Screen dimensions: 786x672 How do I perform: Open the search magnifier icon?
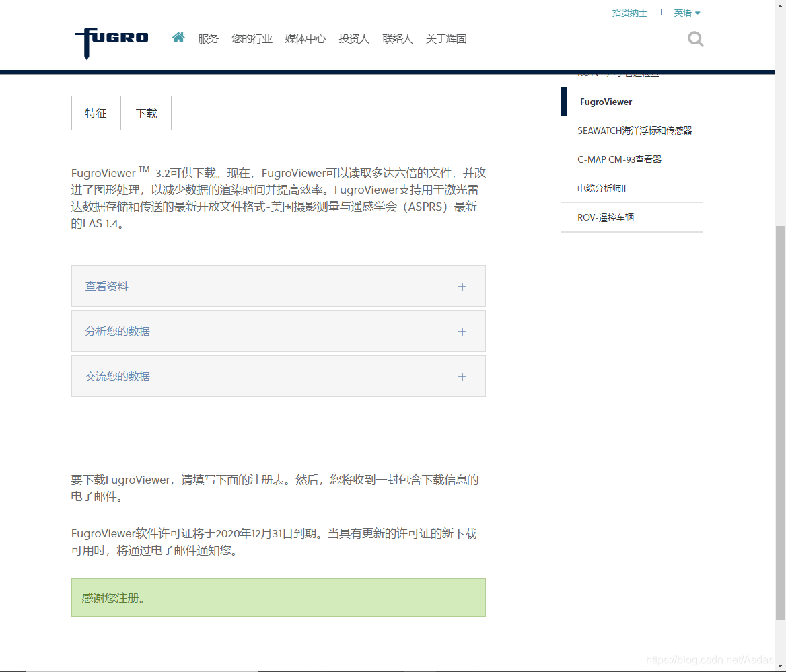[x=695, y=39]
